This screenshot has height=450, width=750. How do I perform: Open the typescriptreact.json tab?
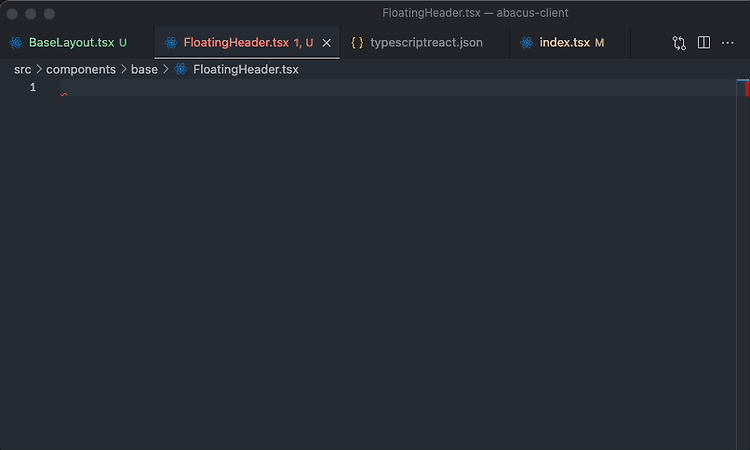pyautogui.click(x=425, y=43)
